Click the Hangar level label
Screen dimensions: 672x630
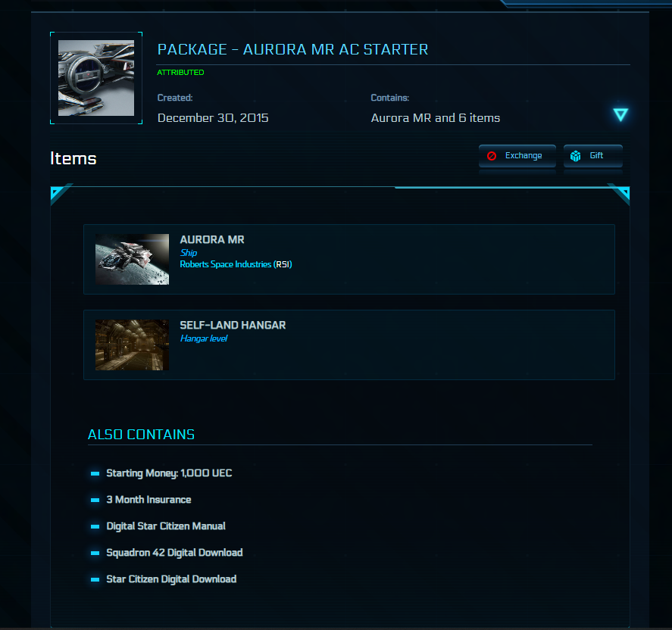click(x=204, y=338)
